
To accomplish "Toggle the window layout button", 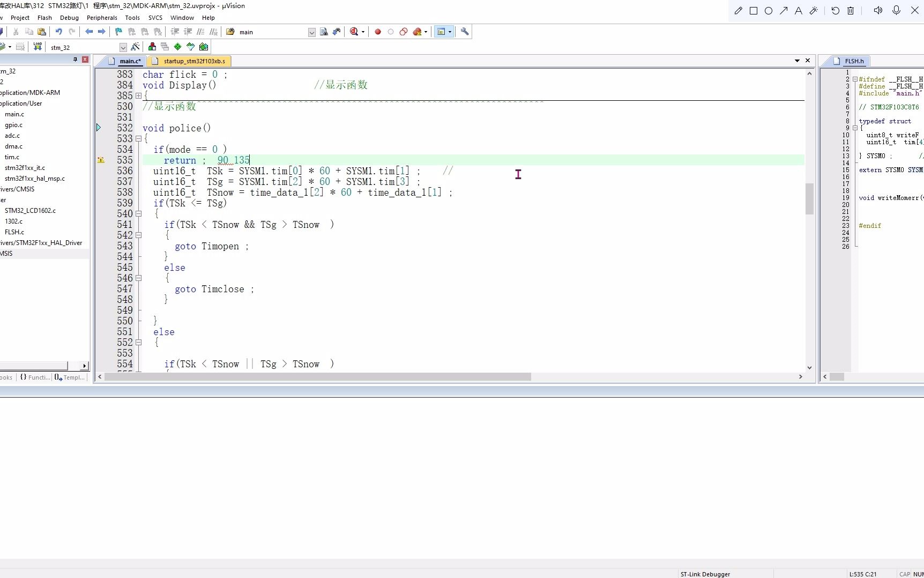I will pos(441,32).
